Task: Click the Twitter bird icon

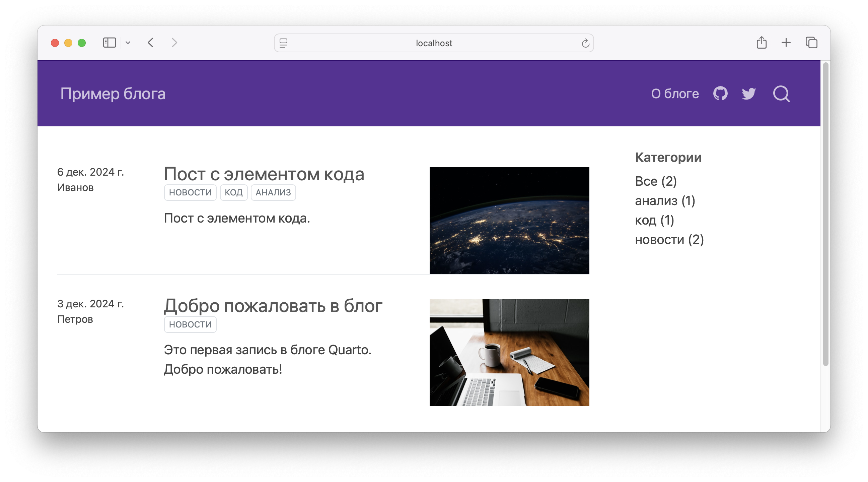Action: pyautogui.click(x=749, y=94)
